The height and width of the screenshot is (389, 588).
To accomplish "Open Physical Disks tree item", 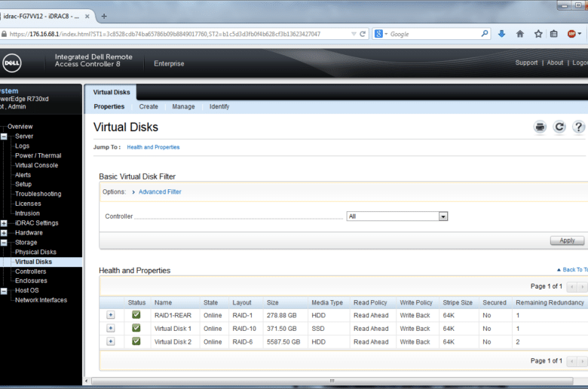I will point(35,252).
